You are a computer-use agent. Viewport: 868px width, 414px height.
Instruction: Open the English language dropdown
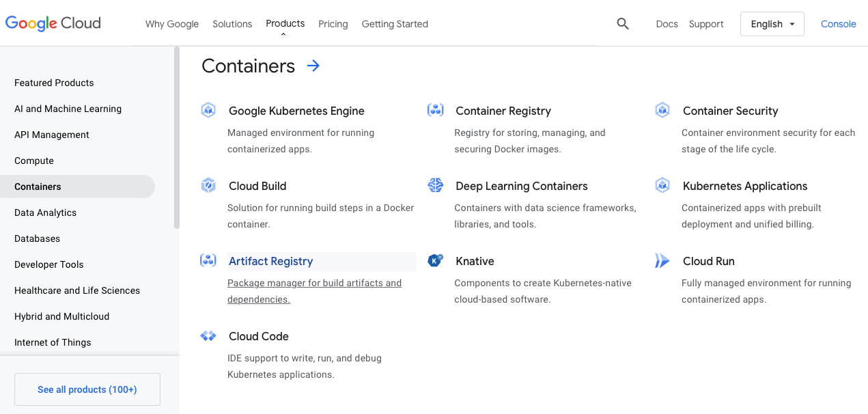pos(772,23)
